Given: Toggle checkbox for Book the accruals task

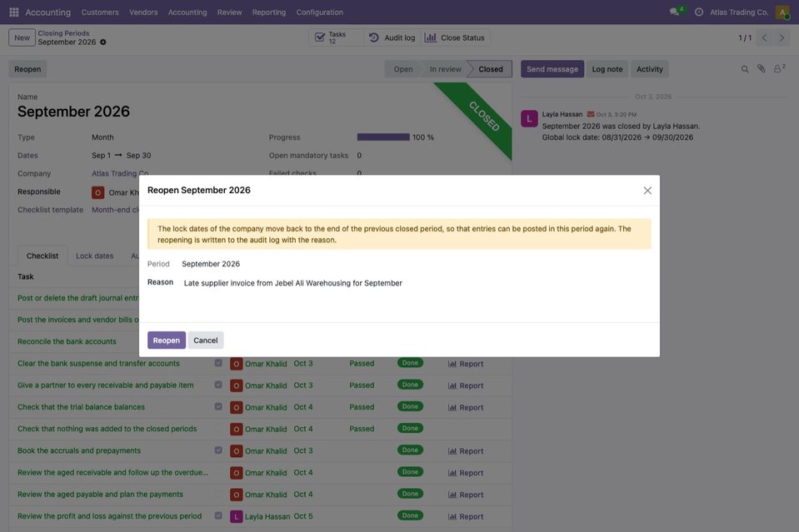Looking at the screenshot, I should (218, 450).
